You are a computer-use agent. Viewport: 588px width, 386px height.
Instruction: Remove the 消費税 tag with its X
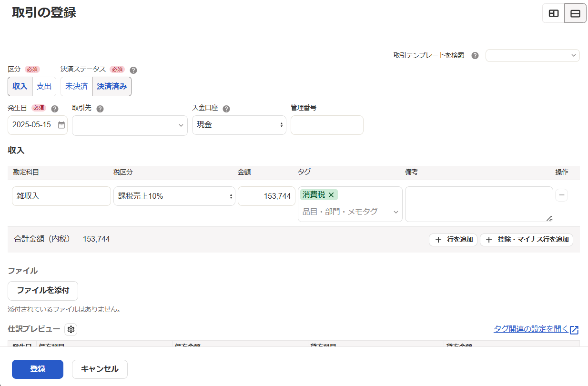pyautogui.click(x=331, y=194)
